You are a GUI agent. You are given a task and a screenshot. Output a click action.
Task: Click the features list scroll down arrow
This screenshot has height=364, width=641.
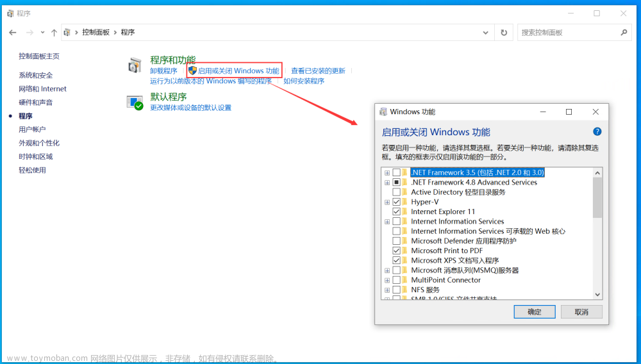[x=597, y=295]
